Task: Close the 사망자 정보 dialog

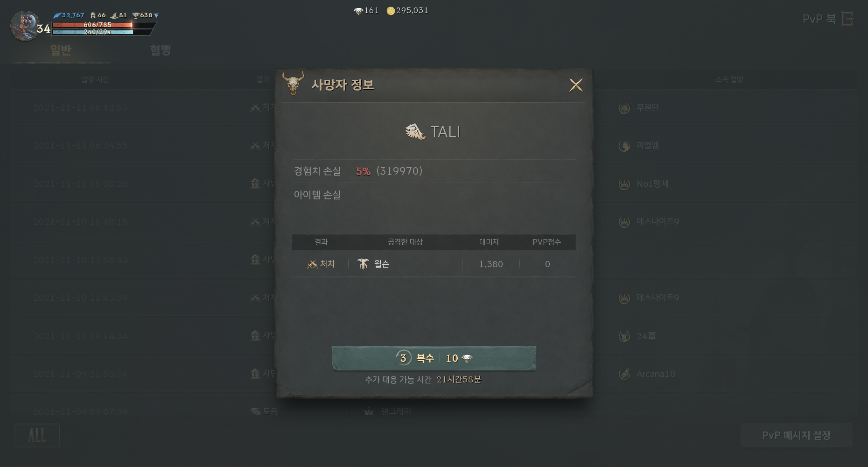Action: pyautogui.click(x=576, y=85)
